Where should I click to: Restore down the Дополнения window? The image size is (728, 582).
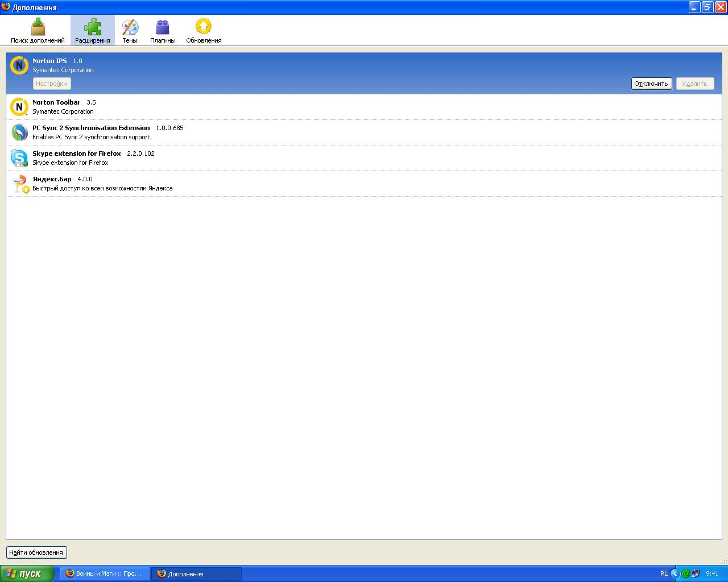click(x=708, y=7)
